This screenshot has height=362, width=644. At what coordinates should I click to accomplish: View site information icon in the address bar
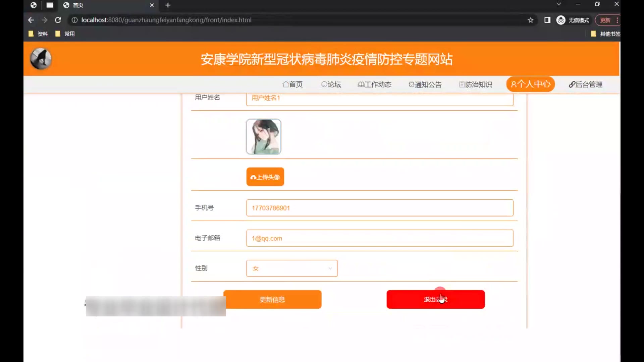pos(74,20)
